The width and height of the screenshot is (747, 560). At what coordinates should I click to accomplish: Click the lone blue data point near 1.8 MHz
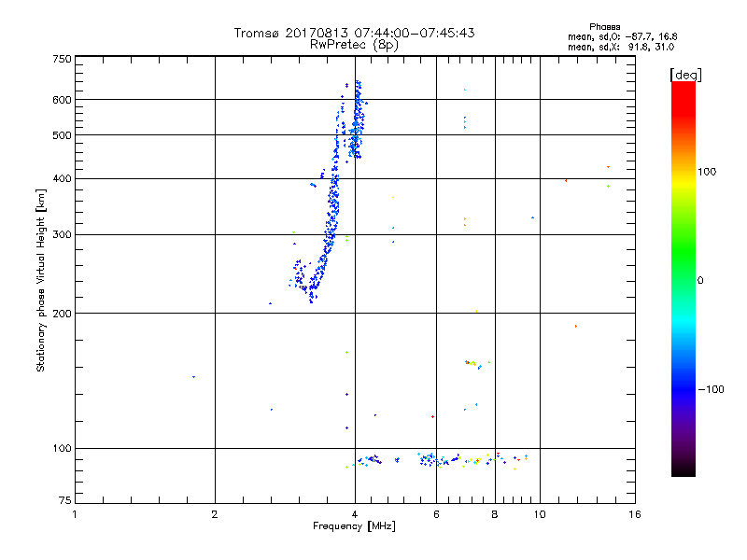coord(193,377)
